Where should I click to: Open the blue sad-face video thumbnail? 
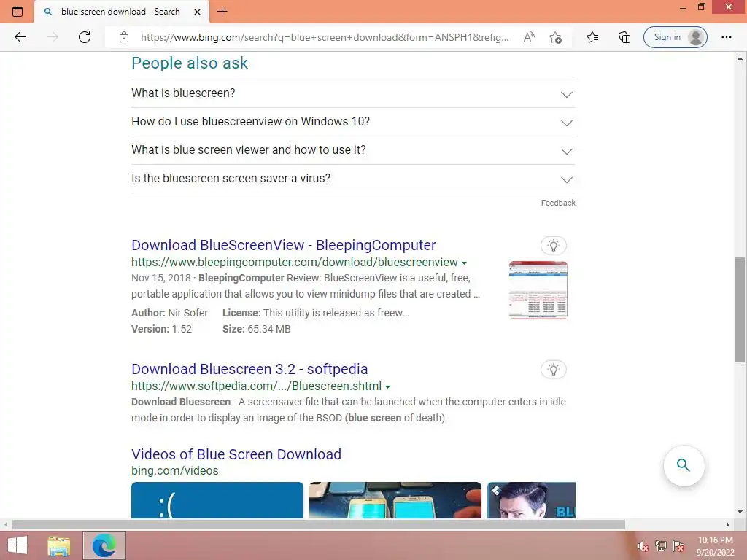coord(217,500)
